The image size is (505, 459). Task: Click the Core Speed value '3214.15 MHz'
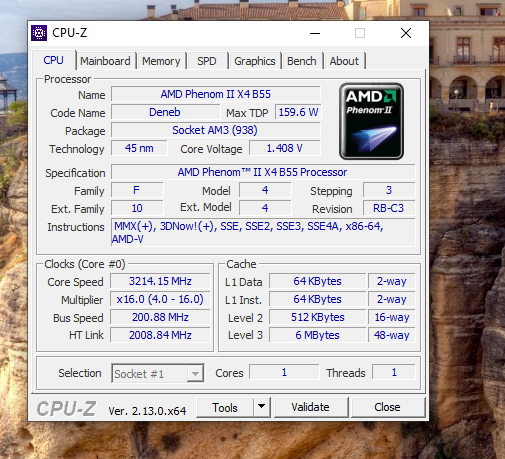(x=160, y=281)
